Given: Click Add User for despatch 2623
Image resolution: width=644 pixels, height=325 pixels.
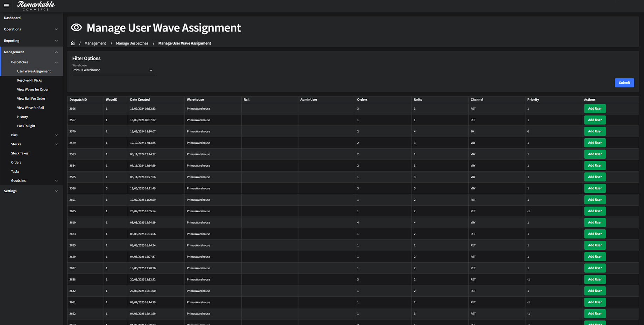Looking at the screenshot, I should pyautogui.click(x=595, y=234).
